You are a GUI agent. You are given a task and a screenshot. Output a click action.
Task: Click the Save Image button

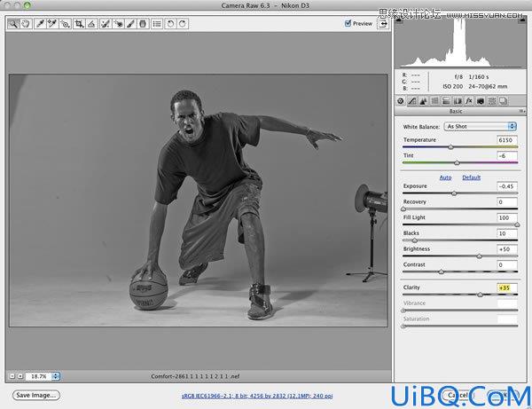[36, 395]
